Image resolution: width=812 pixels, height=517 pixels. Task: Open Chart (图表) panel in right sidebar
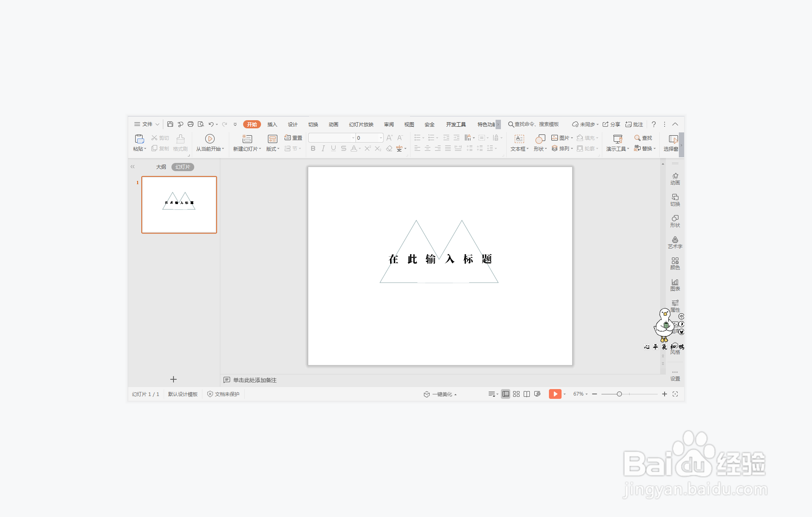click(x=675, y=284)
